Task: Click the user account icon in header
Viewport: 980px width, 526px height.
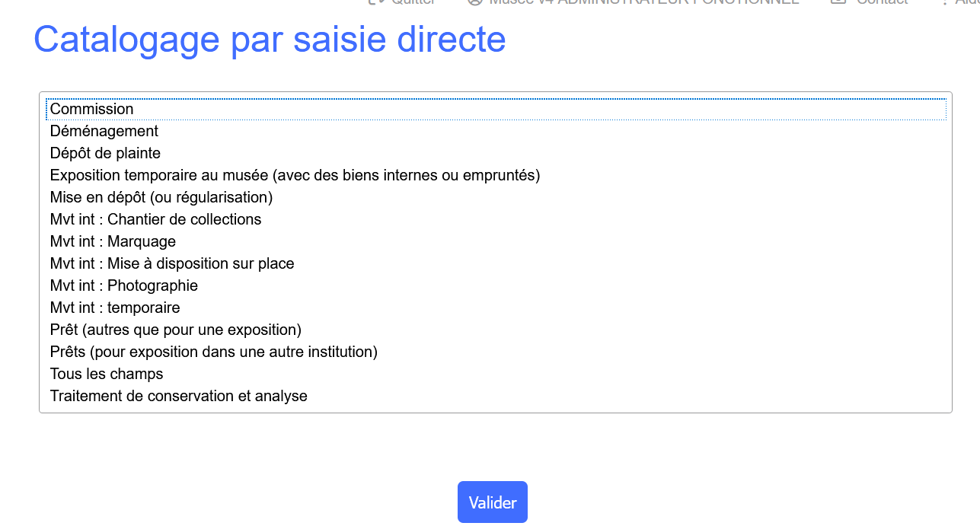Action: (x=475, y=2)
